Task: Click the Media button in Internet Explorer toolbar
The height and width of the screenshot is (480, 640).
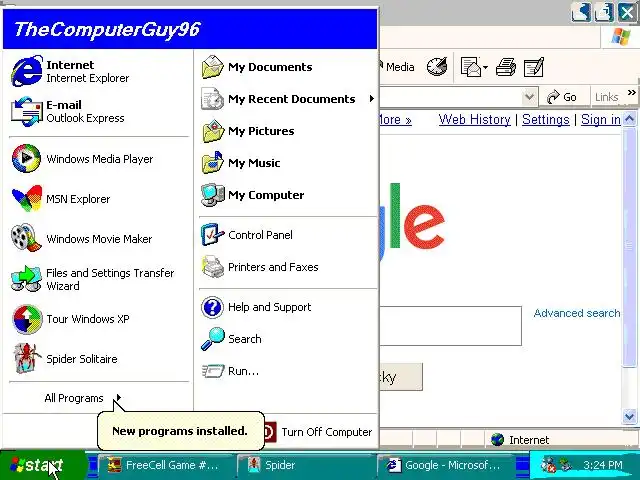Action: pos(397,67)
